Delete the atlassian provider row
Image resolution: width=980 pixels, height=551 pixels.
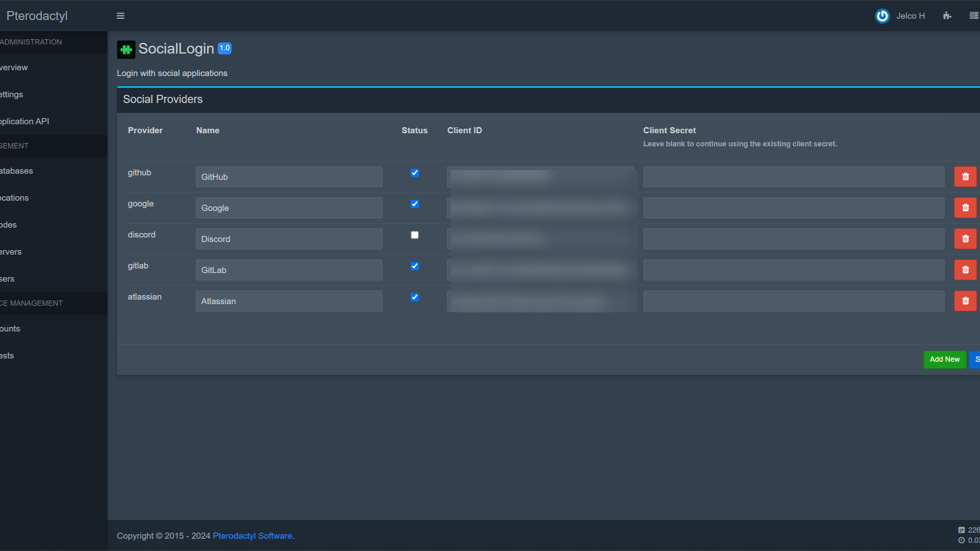tap(965, 301)
